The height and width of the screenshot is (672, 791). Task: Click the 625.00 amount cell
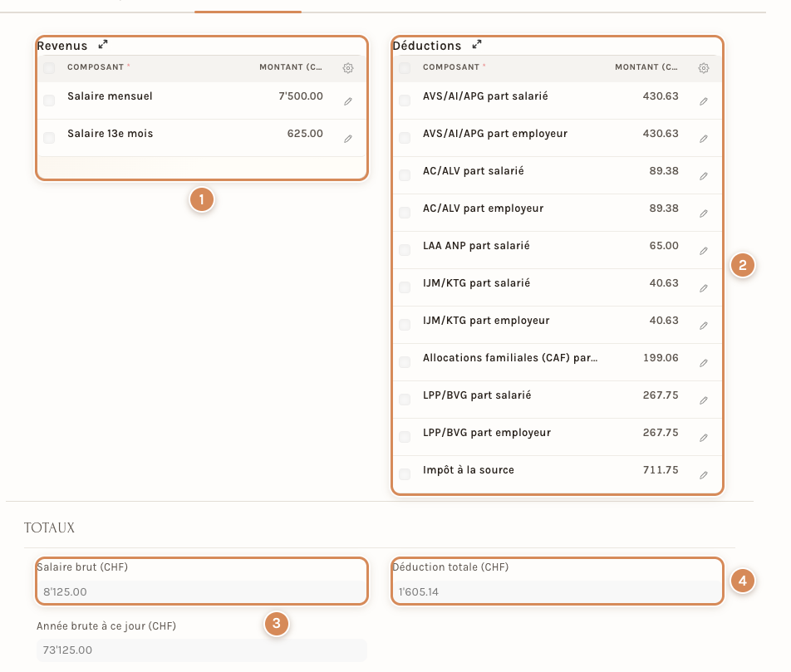(x=305, y=133)
